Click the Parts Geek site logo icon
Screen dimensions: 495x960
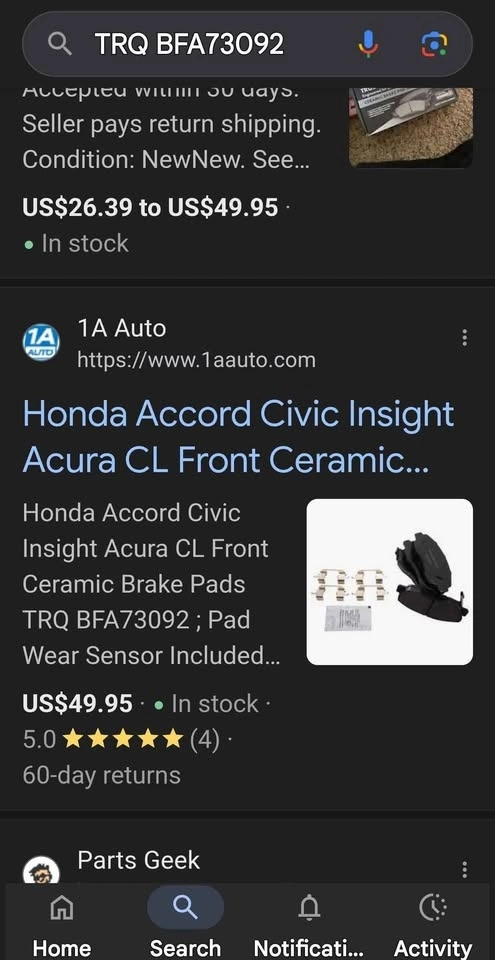(41, 871)
